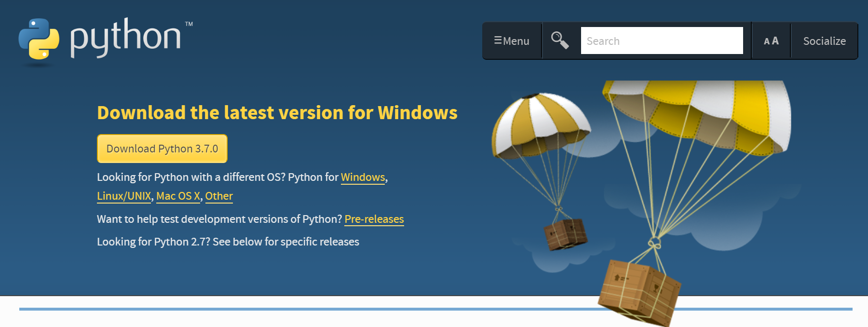
Task: Open the Mac OS X download link
Action: pyautogui.click(x=178, y=196)
